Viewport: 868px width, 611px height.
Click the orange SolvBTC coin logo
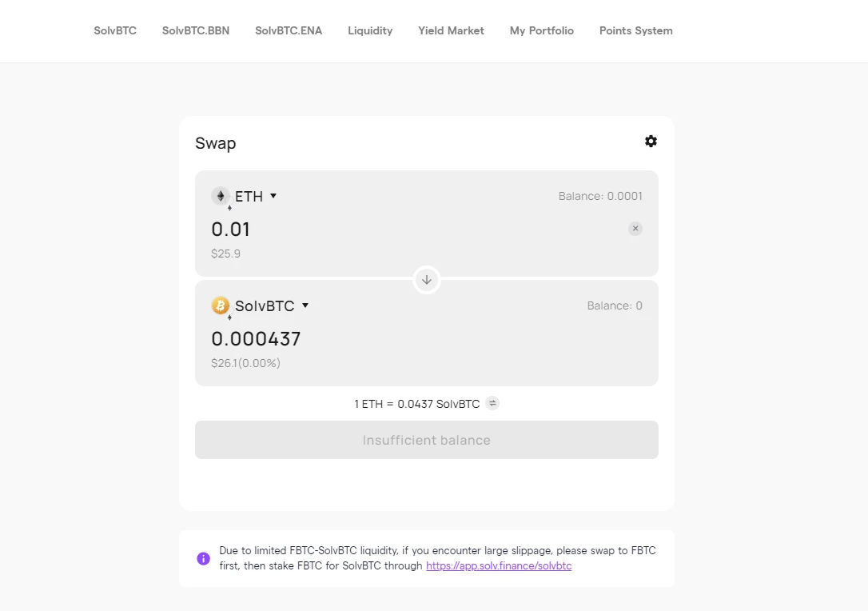point(221,305)
